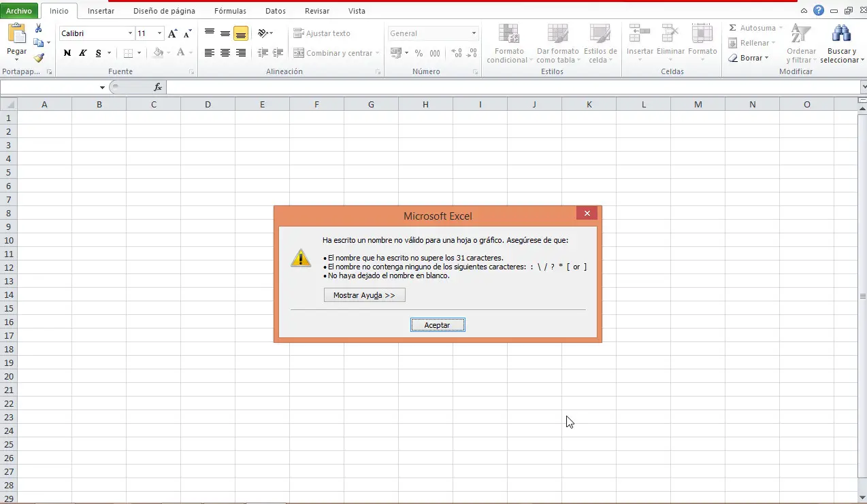Click the font color A icon
Viewport: 867px width, 504px height.
click(180, 52)
